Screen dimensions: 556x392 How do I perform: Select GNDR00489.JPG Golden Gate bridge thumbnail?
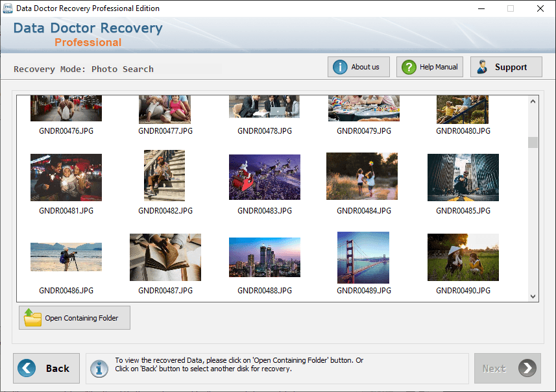pyautogui.click(x=363, y=258)
